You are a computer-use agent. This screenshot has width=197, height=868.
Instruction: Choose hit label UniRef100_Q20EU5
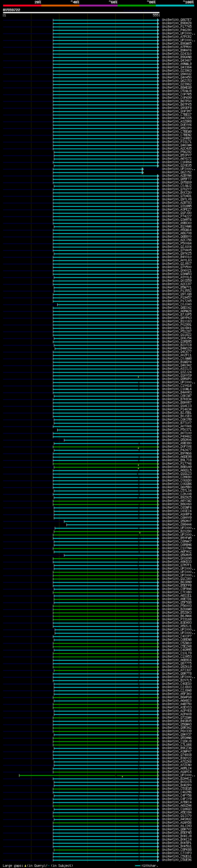[x=176, y=165]
